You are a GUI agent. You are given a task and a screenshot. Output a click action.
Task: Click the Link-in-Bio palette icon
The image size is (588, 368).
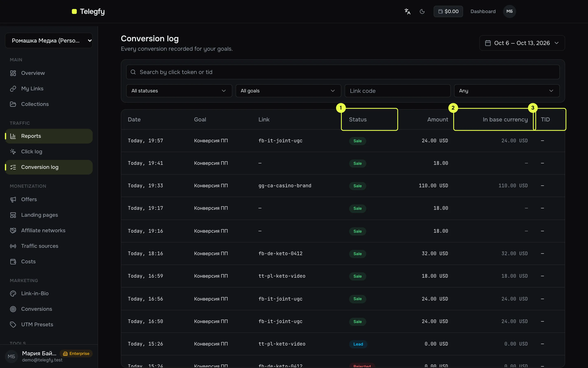click(13, 294)
